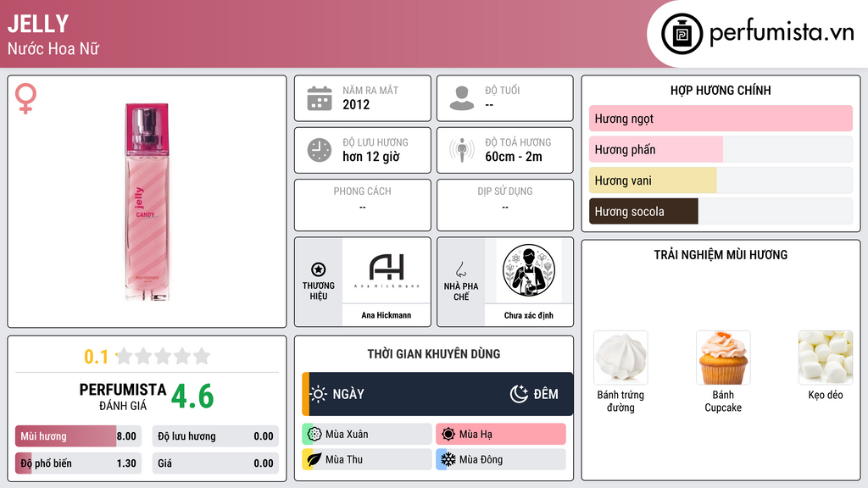
Task: Click the Giá 0.00 score bar
Action: (215, 463)
